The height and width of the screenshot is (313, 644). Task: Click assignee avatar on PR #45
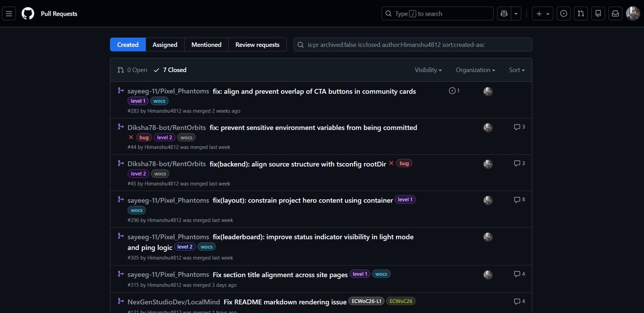[488, 164]
